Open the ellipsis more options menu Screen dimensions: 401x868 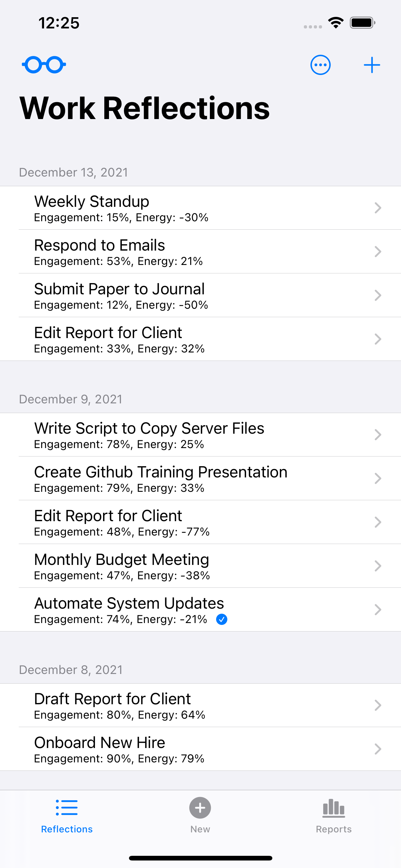tap(320, 65)
